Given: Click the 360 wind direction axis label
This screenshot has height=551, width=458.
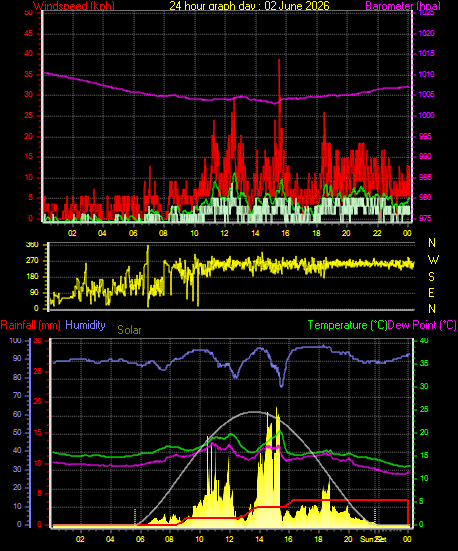Looking at the screenshot, I should pyautogui.click(x=32, y=245).
